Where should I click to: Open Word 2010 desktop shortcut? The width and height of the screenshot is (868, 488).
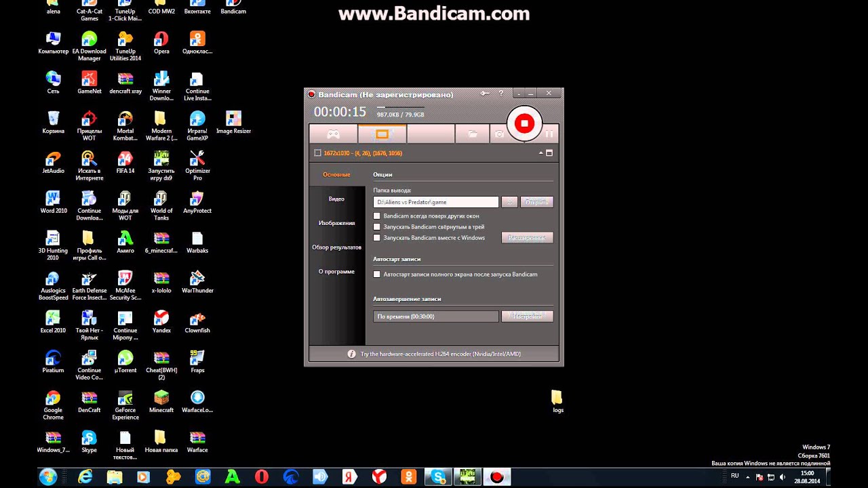click(x=53, y=202)
